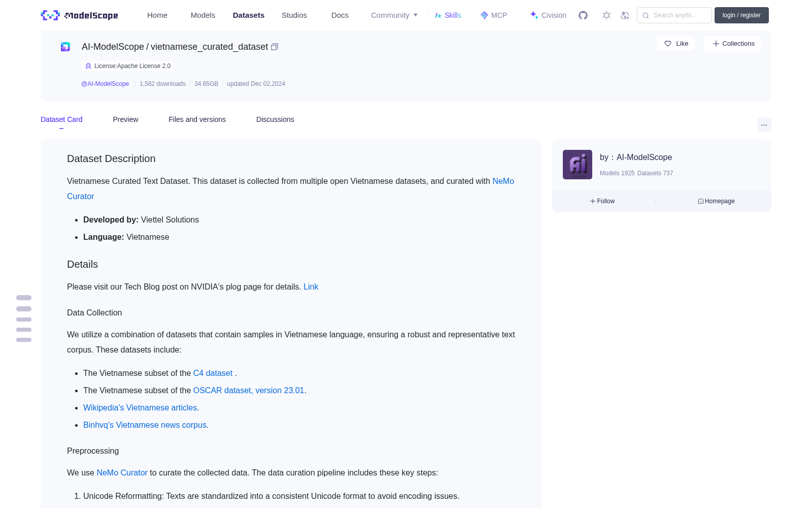This screenshot has width=812, height=508.
Task: Click the '34.65GB' size text
Action: (x=206, y=84)
